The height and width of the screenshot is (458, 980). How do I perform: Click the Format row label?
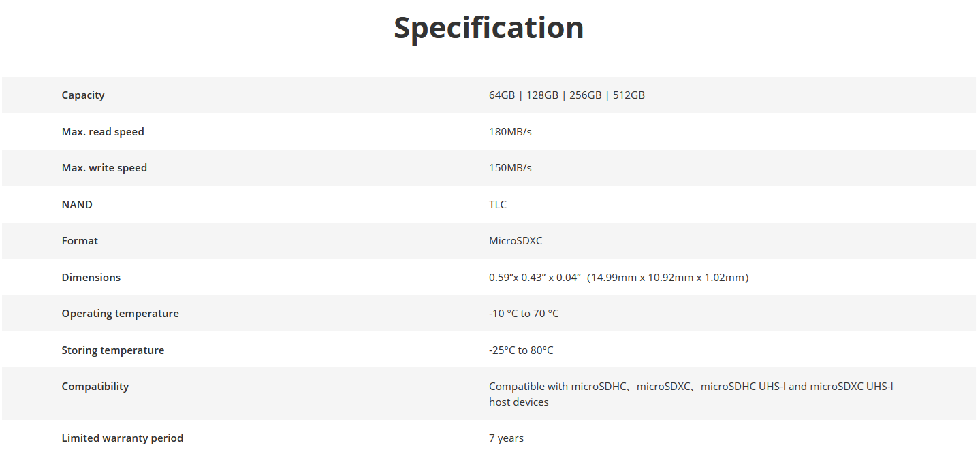click(x=80, y=241)
